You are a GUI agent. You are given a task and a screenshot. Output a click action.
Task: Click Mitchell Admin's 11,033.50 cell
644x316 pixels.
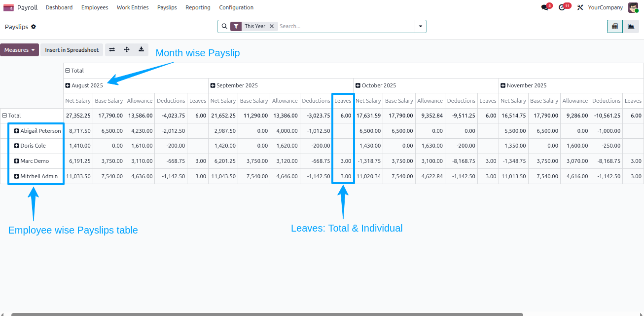(x=78, y=176)
